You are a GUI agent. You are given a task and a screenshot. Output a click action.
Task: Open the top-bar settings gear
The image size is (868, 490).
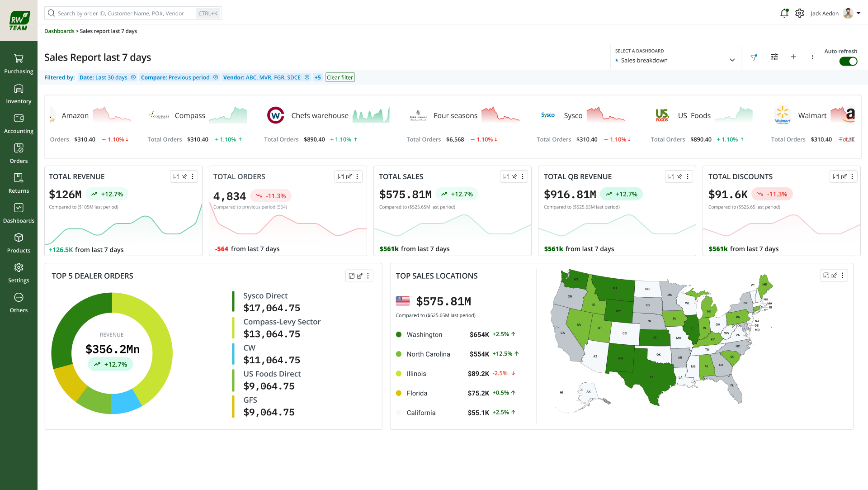click(800, 13)
